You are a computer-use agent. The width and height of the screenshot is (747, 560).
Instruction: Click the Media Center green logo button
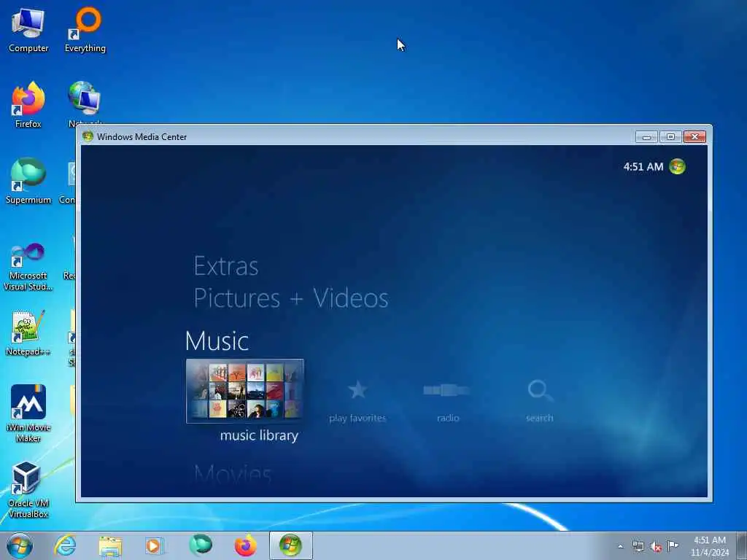point(677,167)
